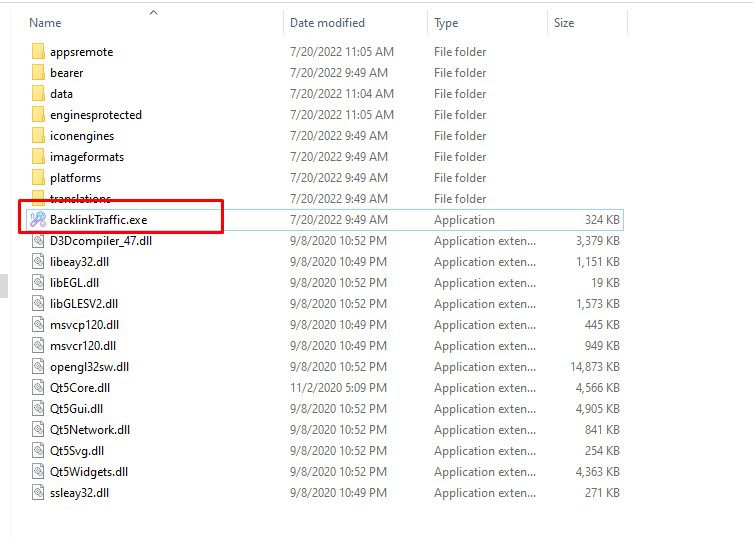753x538 pixels.
Task: Click the 4,905 KB size value
Action: pos(598,409)
